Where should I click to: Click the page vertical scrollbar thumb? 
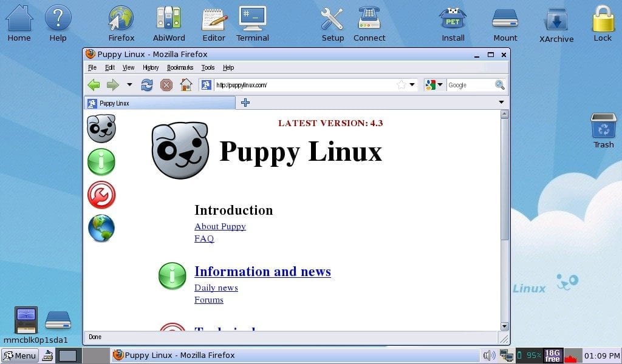point(504,179)
